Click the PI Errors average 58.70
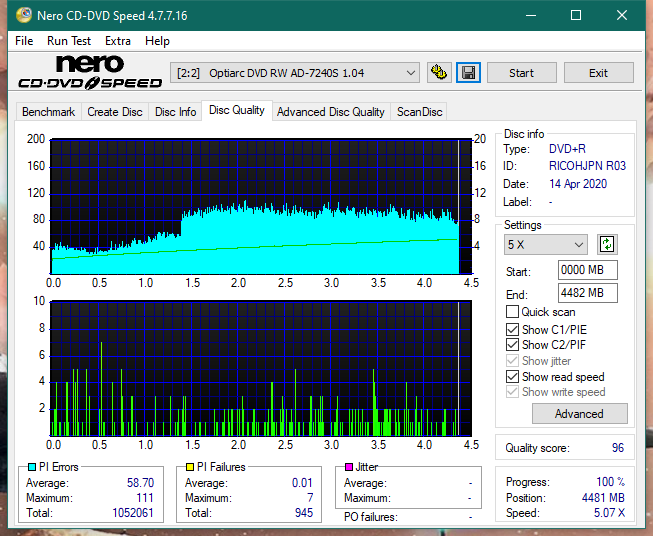This screenshot has width=653, height=536. pyautogui.click(x=140, y=483)
